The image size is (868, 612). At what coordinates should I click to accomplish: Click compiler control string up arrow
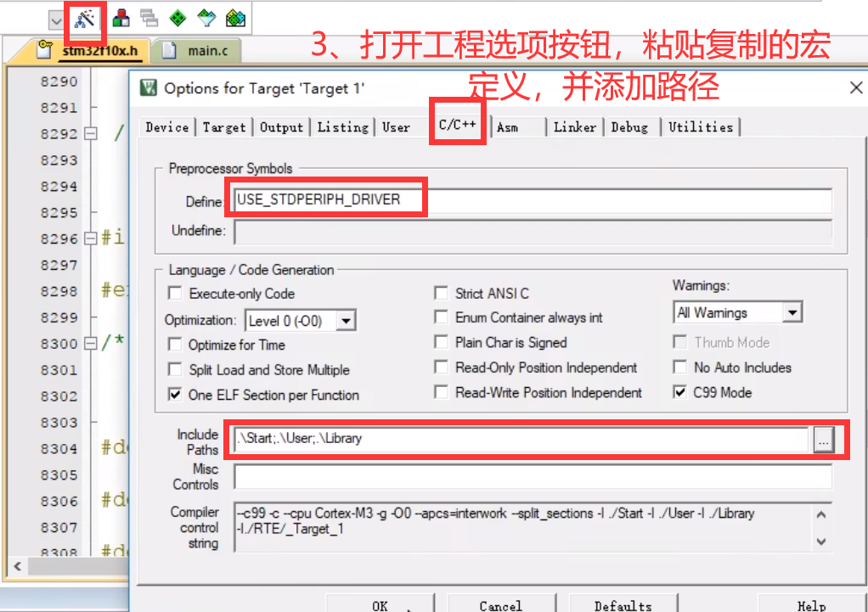pos(821,514)
